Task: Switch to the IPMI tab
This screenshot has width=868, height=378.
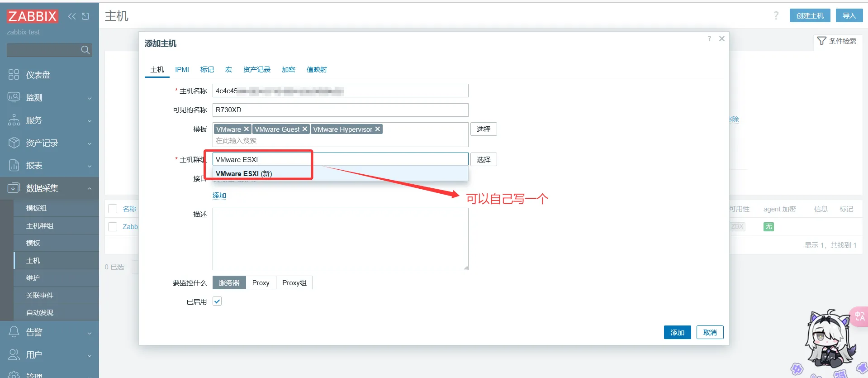Action: click(x=182, y=70)
